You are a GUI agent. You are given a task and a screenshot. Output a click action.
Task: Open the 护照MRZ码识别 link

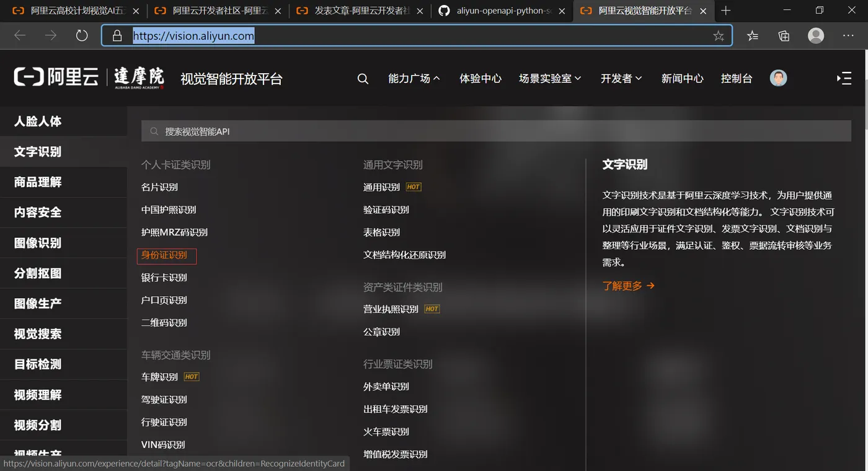pyautogui.click(x=174, y=232)
